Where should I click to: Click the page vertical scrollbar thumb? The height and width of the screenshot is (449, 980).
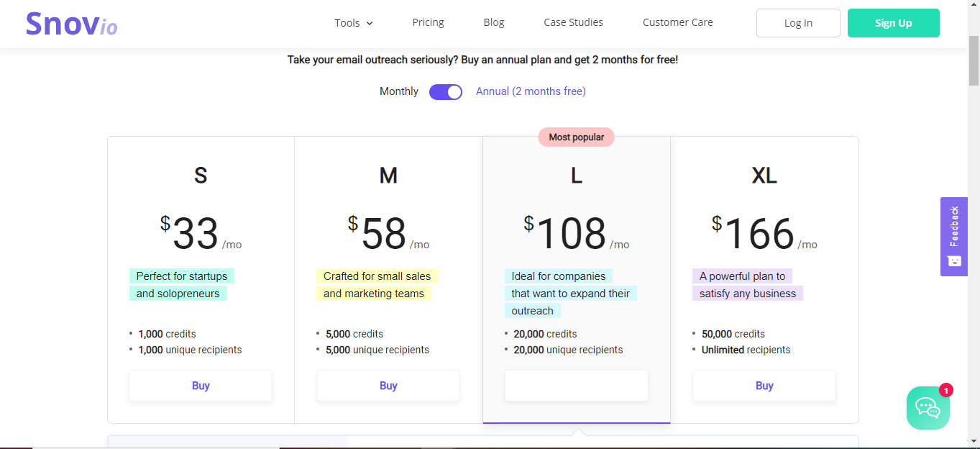pyautogui.click(x=974, y=60)
